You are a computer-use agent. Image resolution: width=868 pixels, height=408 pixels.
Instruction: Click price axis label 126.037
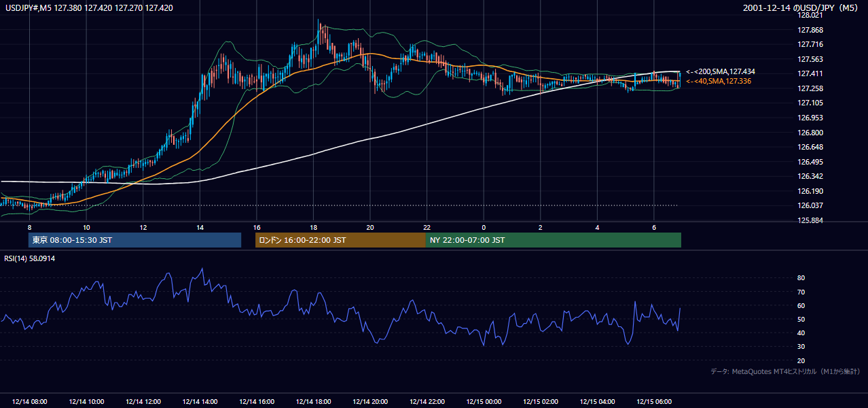click(x=810, y=205)
